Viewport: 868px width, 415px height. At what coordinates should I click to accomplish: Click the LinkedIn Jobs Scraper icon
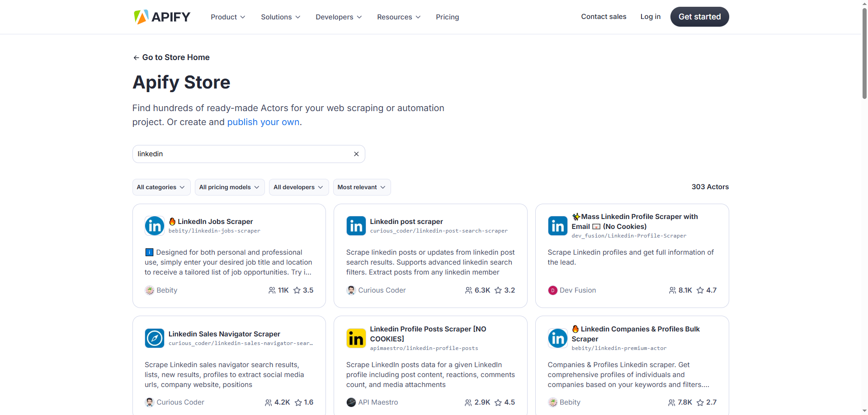[155, 226]
